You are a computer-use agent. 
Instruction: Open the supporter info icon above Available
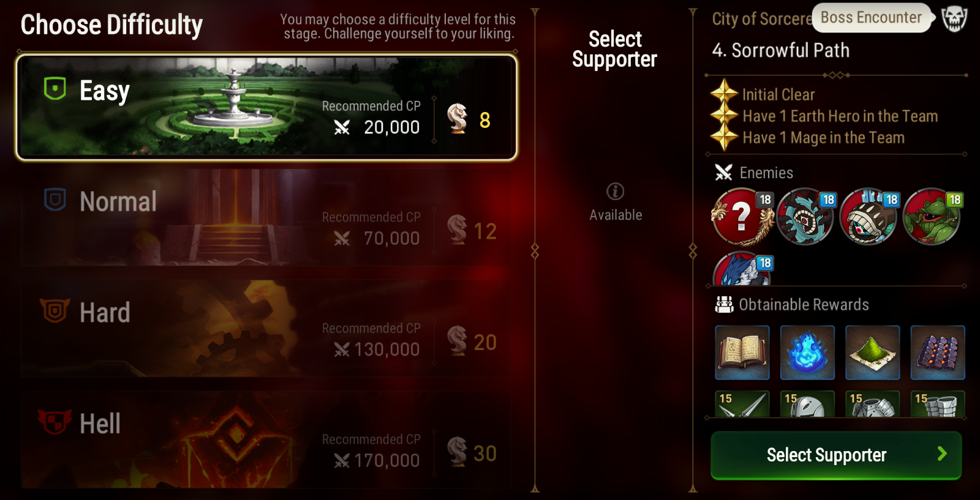pos(615,192)
